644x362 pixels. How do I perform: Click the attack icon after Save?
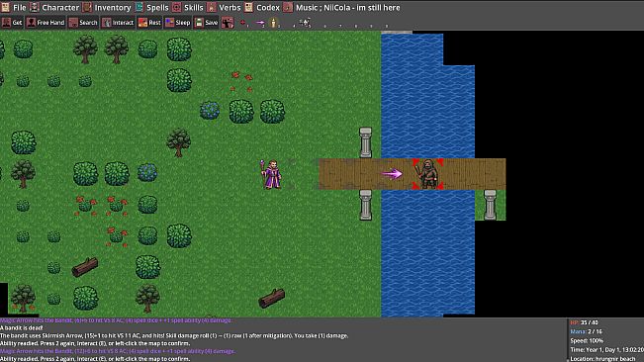pos(228,23)
